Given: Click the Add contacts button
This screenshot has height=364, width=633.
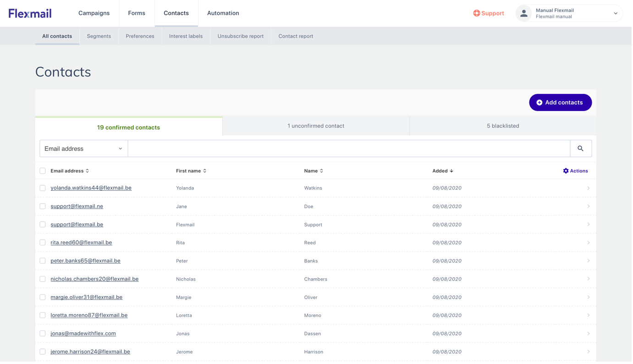Looking at the screenshot, I should (560, 102).
